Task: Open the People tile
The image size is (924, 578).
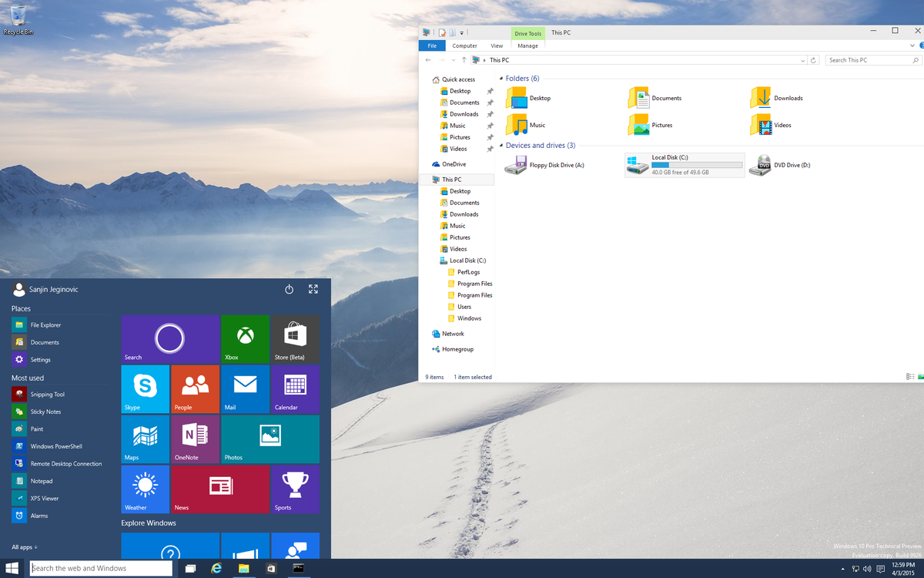Action: (x=195, y=389)
